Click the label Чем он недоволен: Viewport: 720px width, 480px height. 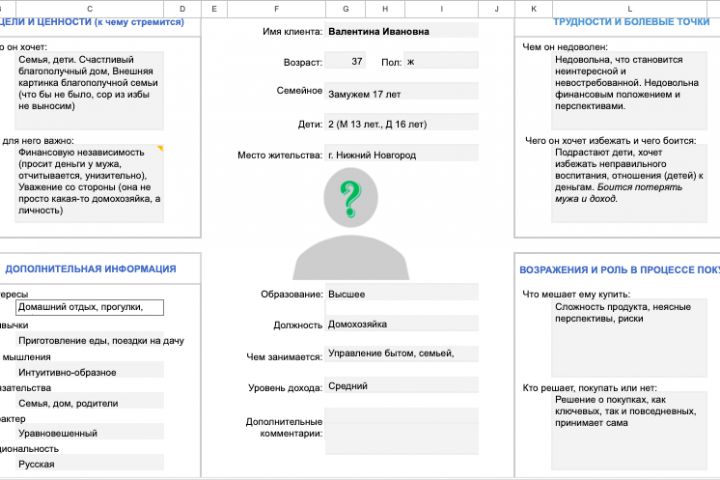(565, 46)
